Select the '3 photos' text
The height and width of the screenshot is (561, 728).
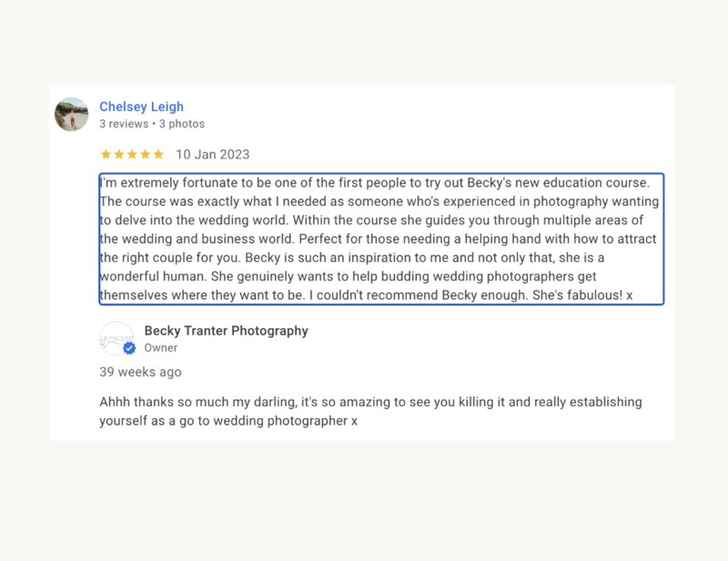(181, 124)
